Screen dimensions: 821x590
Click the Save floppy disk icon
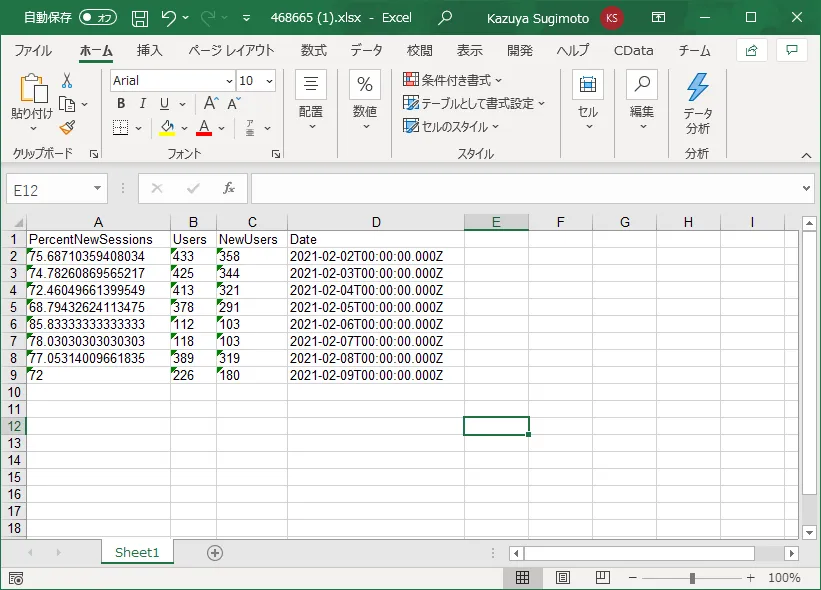[x=140, y=18]
